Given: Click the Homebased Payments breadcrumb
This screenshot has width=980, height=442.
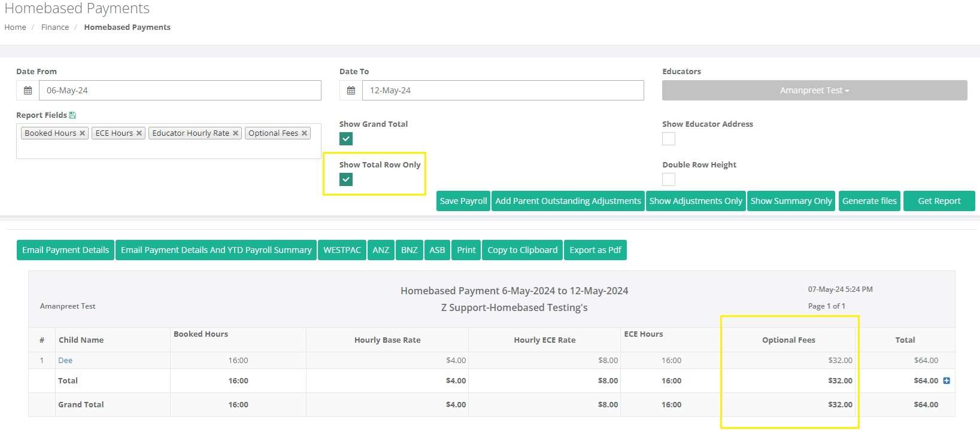Looking at the screenshot, I should click(x=127, y=28).
